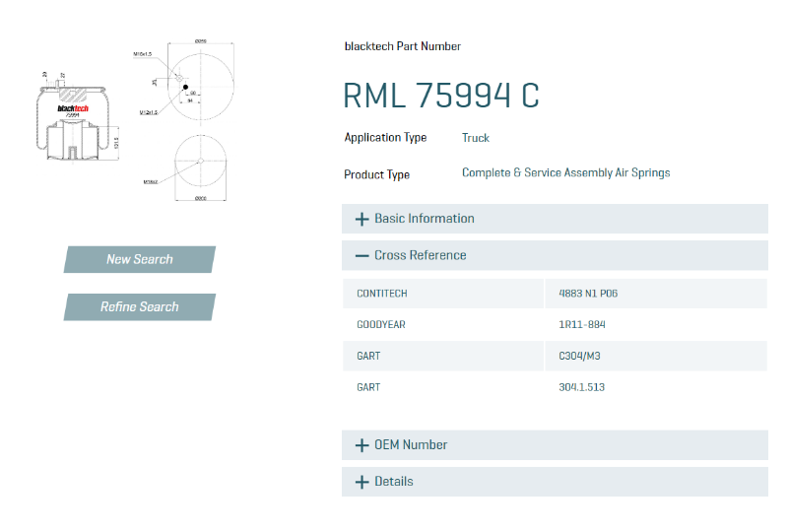
Task: Click the Application Type label
Action: tap(385, 138)
